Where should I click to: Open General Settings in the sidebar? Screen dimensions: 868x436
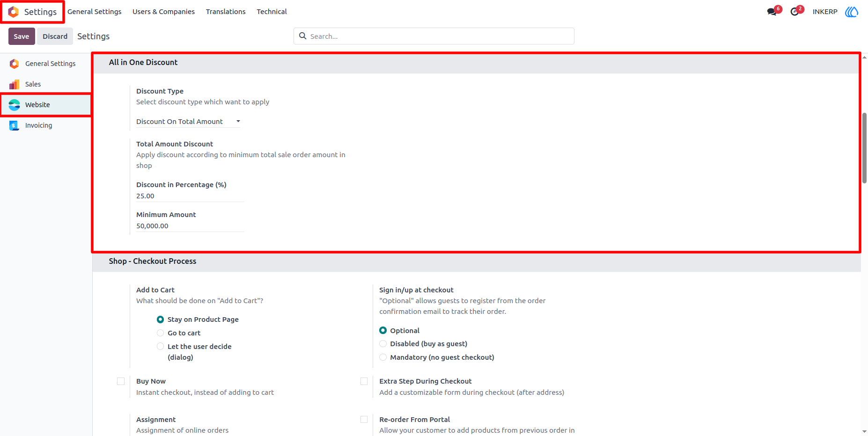point(46,64)
